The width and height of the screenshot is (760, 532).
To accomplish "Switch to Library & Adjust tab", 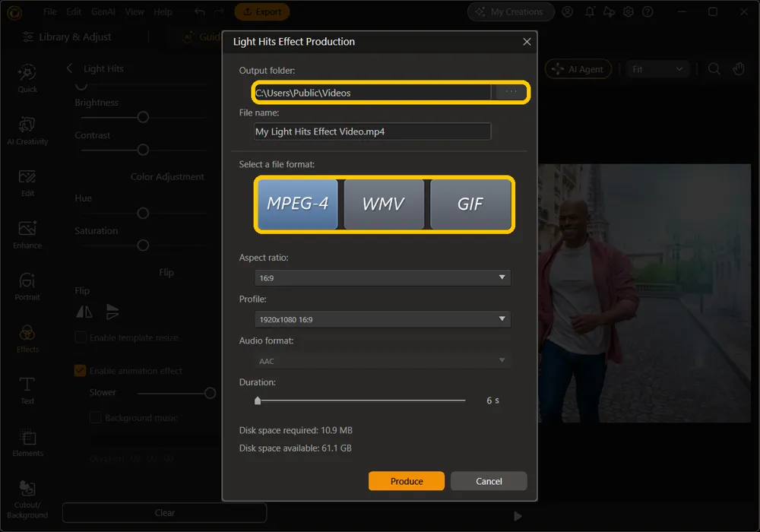I will coord(68,36).
